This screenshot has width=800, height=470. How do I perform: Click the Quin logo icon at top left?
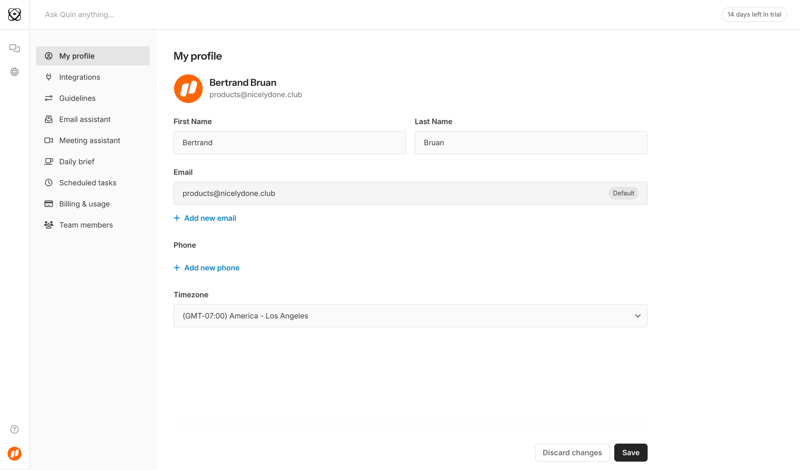coord(14,14)
